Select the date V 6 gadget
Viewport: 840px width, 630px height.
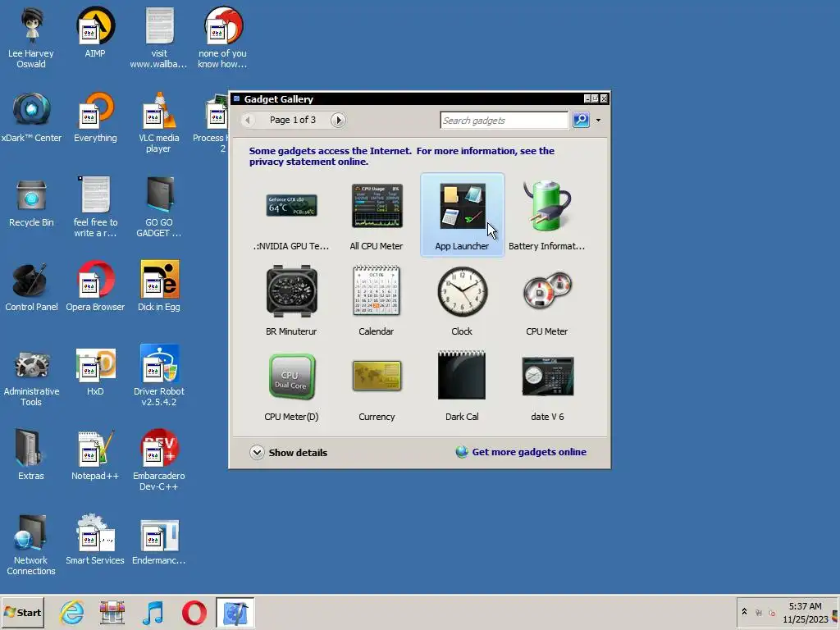click(547, 386)
